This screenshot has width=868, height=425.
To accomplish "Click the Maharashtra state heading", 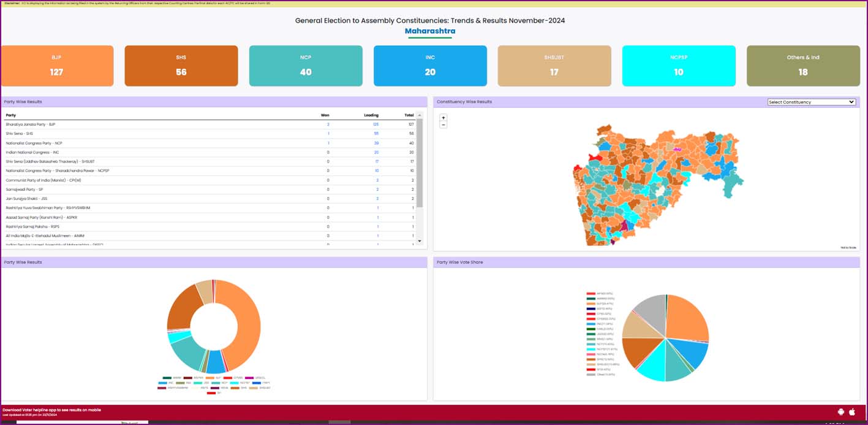I will tap(430, 31).
